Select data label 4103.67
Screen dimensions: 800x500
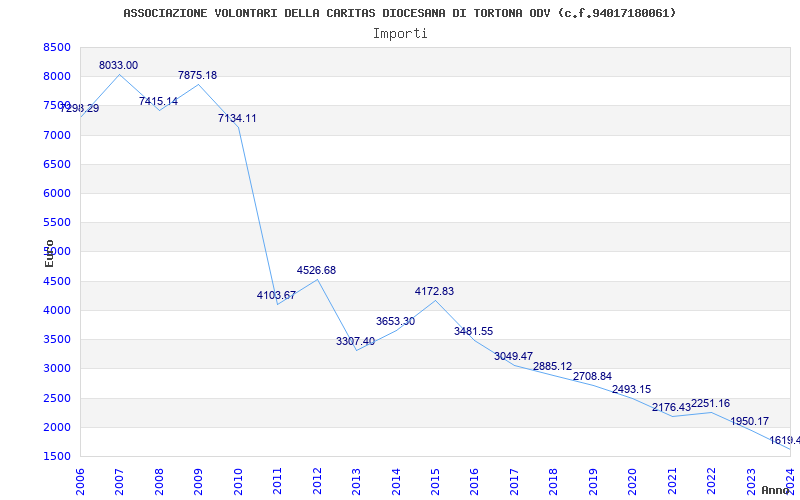pyautogui.click(x=276, y=295)
